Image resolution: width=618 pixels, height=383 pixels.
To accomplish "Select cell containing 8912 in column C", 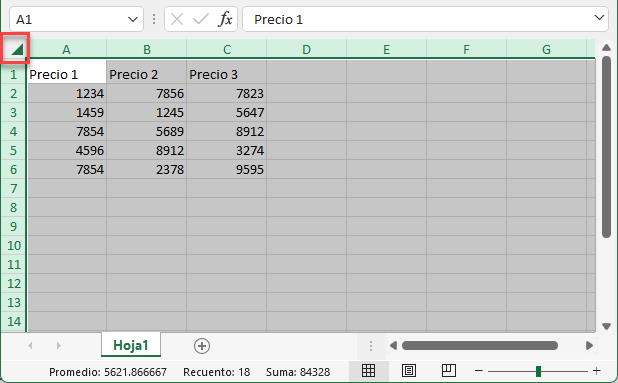I will [227, 131].
